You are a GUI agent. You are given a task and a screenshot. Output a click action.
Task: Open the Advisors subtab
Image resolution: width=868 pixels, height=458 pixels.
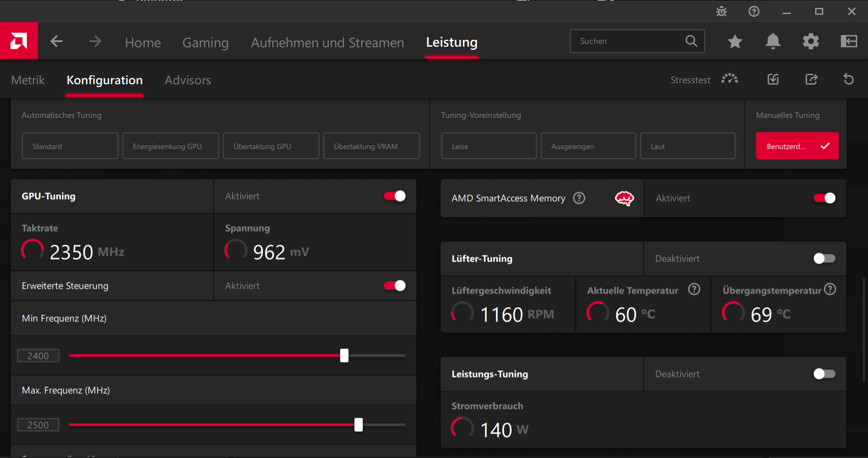188,80
